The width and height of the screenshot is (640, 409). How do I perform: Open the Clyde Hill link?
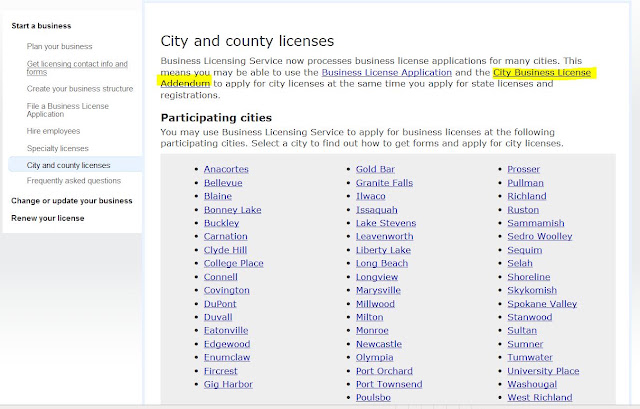pos(225,250)
